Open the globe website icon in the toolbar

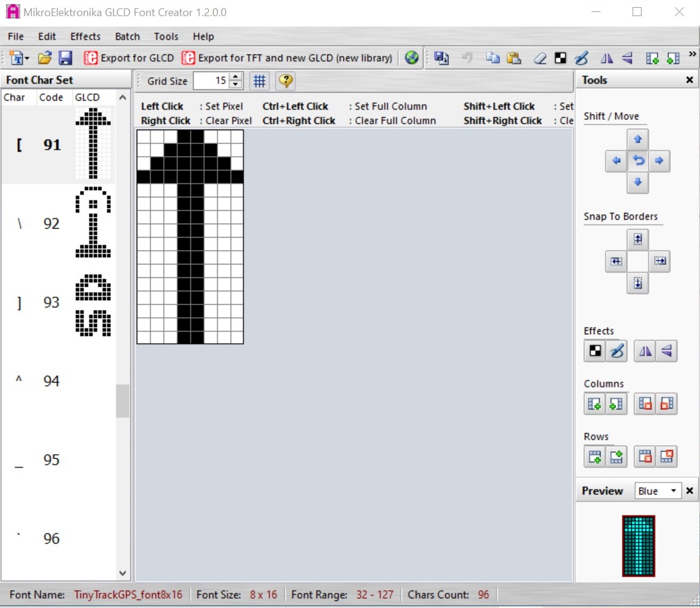[x=411, y=58]
